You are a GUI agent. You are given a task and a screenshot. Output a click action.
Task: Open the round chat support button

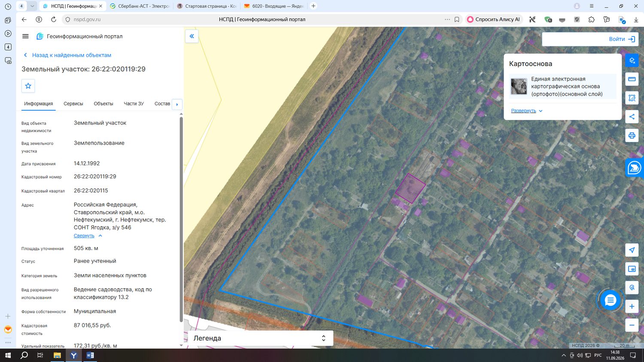610,300
